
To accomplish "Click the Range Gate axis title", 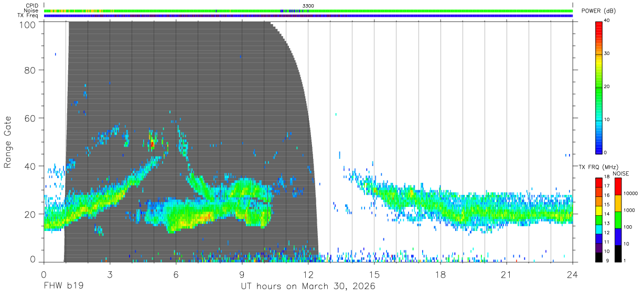I will [x=8, y=142].
